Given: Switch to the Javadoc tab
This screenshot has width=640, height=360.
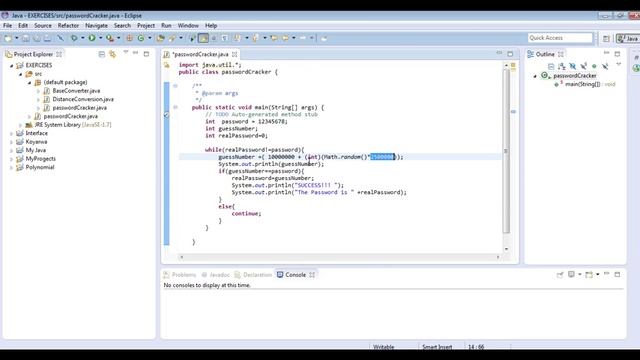Looking at the screenshot, I should tap(216, 275).
